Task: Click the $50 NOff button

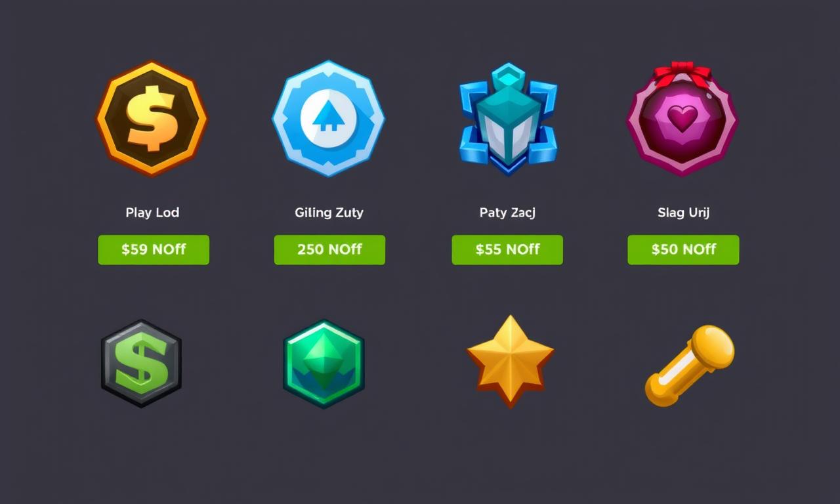Action: (683, 250)
